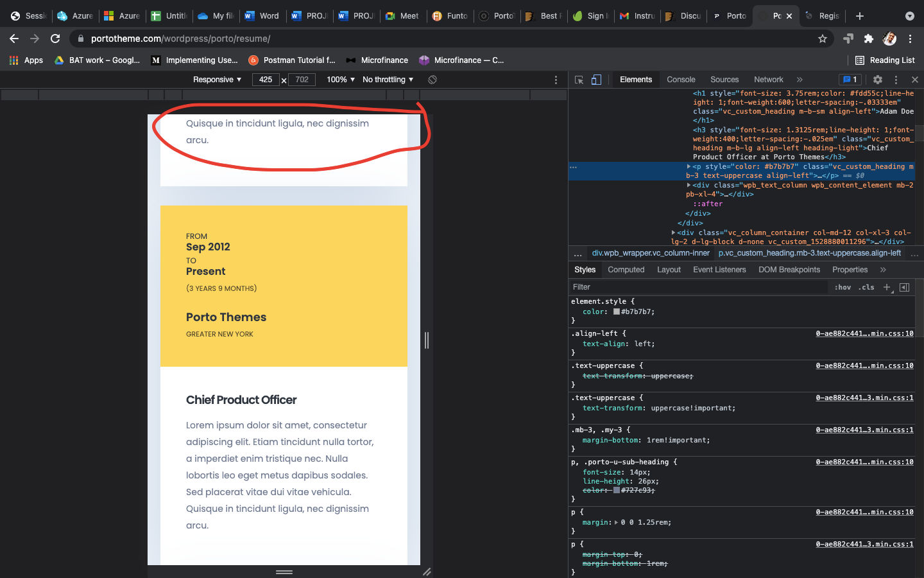Open the 'Postman Tutorial f...' bookmark
This screenshot has width=924, height=578.
click(292, 60)
